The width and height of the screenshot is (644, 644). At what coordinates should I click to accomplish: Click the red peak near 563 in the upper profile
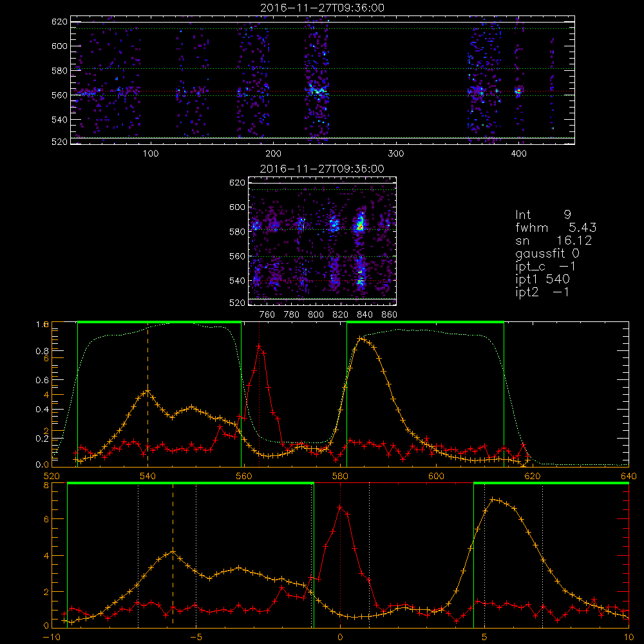[x=259, y=346]
